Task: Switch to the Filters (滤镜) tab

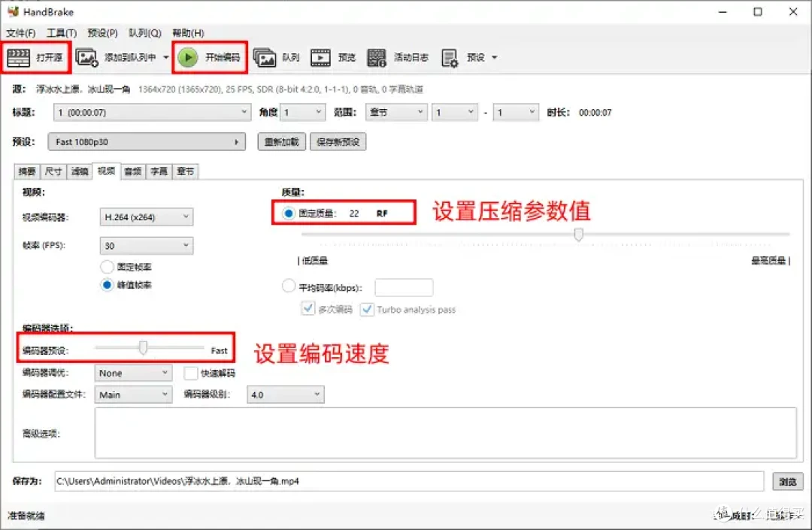Action: [80, 171]
